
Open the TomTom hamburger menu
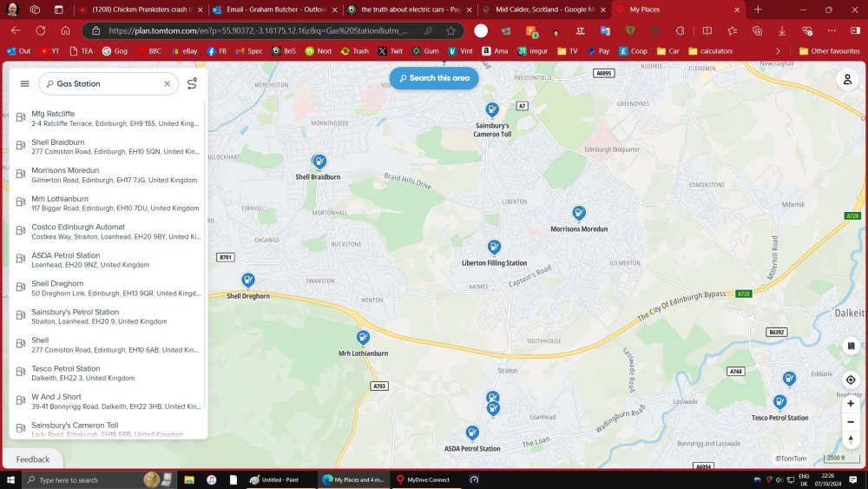pyautogui.click(x=24, y=83)
